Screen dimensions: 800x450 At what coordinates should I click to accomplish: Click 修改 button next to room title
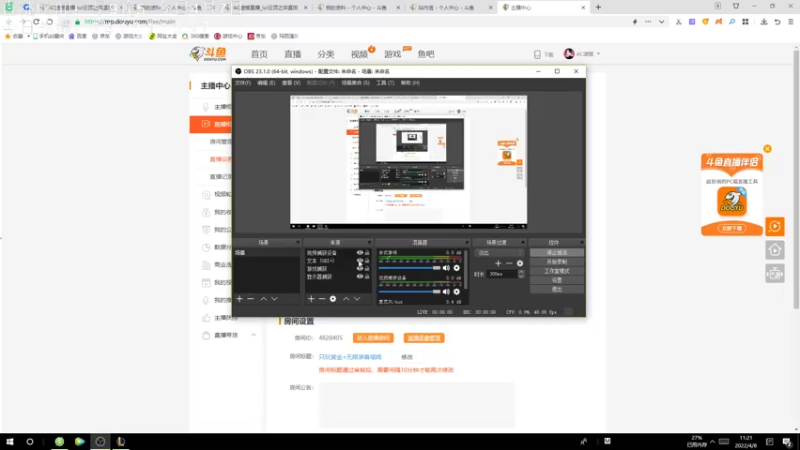point(407,357)
